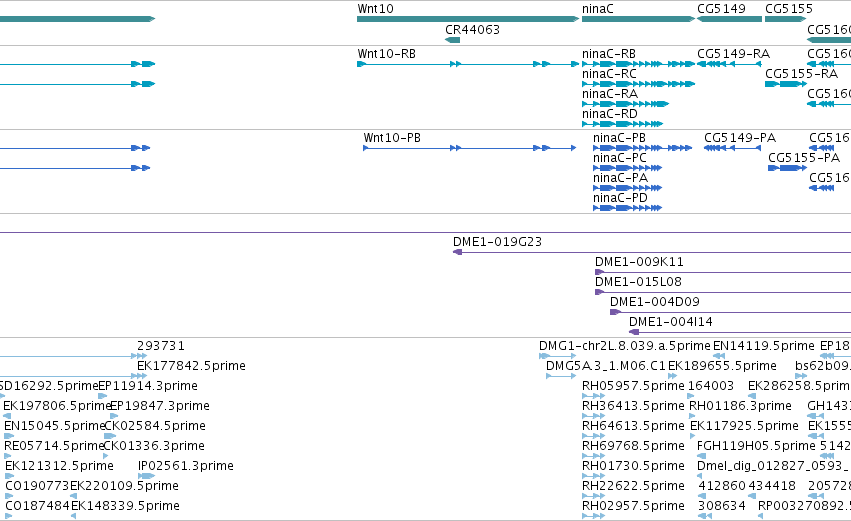Click the Wnt10 gene bar
The image size is (851, 521).
468,19
